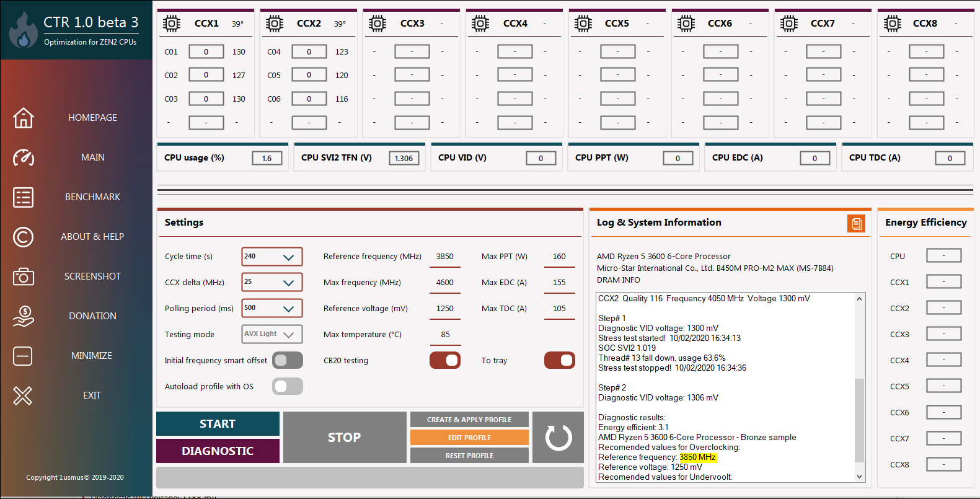Click the DIAGNOSTIC button
The height and width of the screenshot is (499, 980).
click(218, 451)
